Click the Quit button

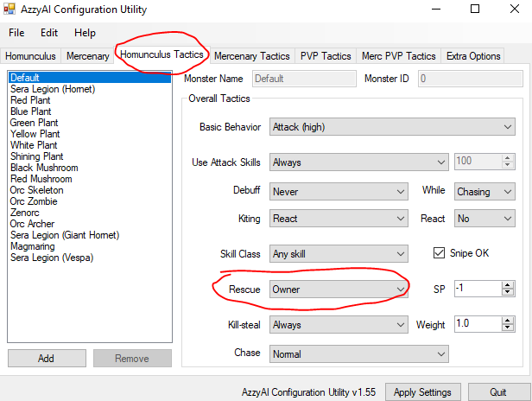(x=499, y=392)
